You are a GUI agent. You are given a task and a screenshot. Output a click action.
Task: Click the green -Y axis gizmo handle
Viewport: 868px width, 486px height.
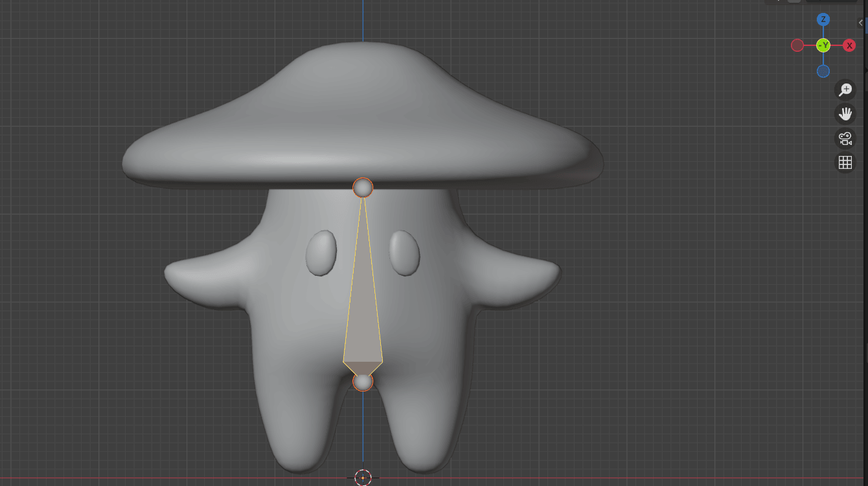click(x=823, y=45)
